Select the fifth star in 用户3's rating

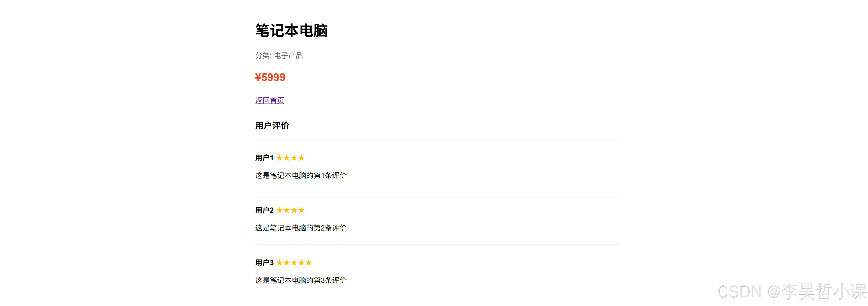[x=308, y=262]
